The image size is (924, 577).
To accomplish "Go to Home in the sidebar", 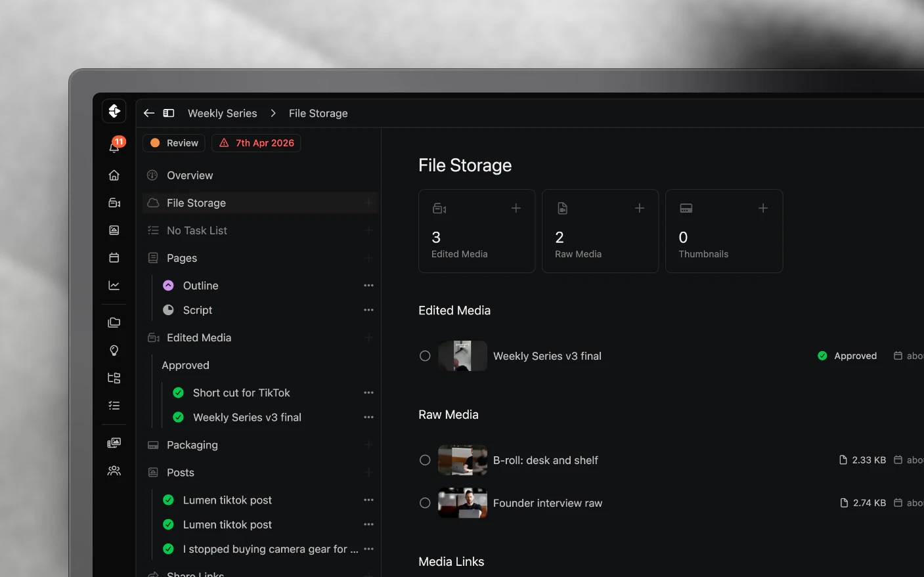I will pyautogui.click(x=114, y=175).
